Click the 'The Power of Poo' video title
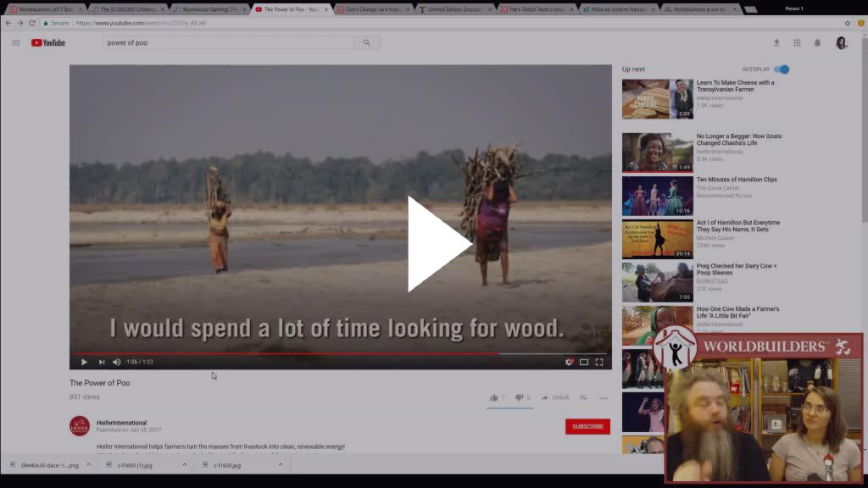 pyautogui.click(x=100, y=383)
